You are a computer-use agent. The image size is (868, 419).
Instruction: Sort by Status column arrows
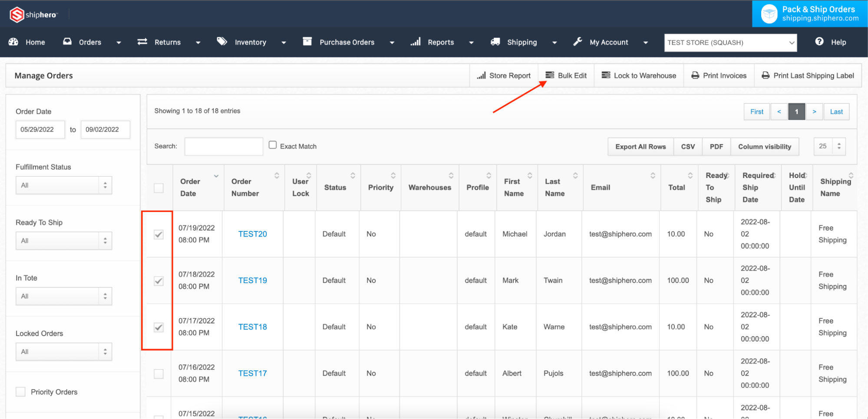(353, 175)
